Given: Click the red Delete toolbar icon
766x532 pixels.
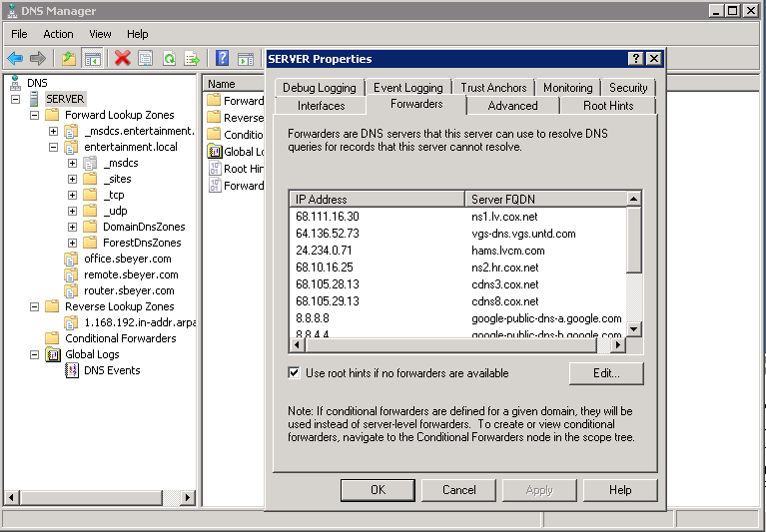Looking at the screenshot, I should (x=122, y=59).
